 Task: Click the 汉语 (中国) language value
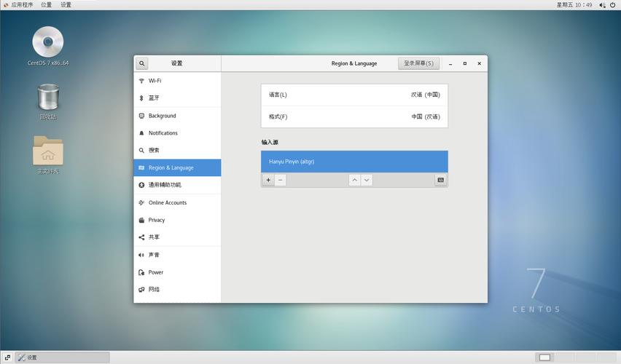coord(426,95)
